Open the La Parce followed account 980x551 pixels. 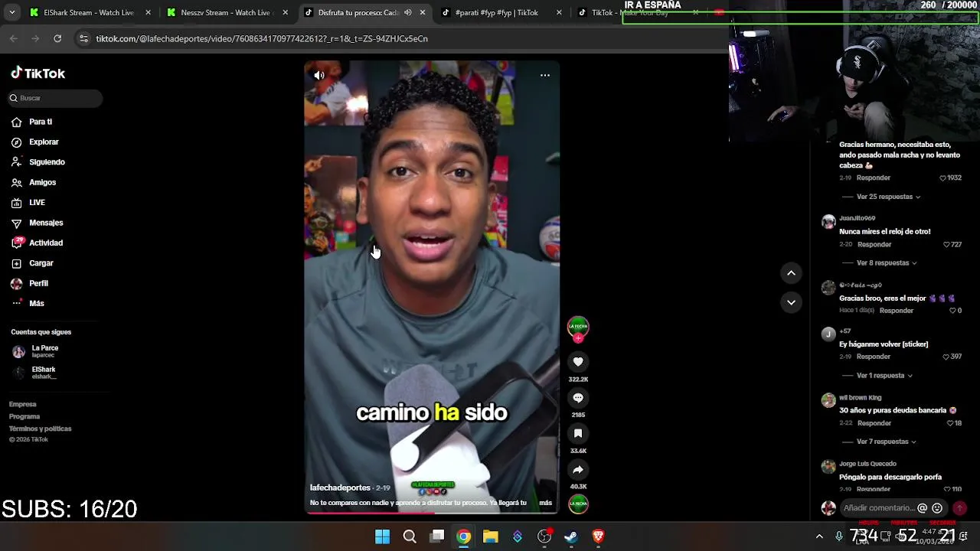pos(44,351)
